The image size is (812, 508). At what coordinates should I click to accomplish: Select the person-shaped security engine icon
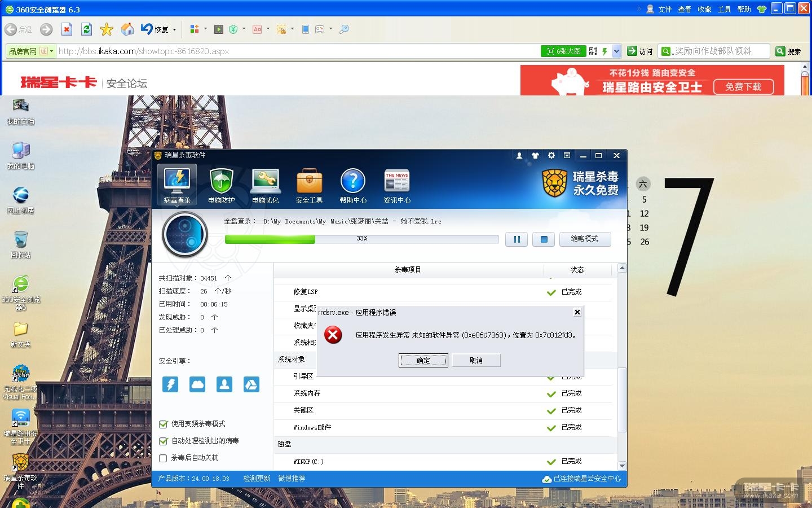[224, 384]
